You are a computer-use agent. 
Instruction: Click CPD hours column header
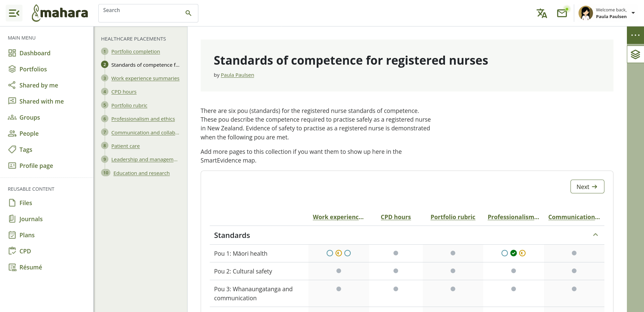pyautogui.click(x=396, y=217)
